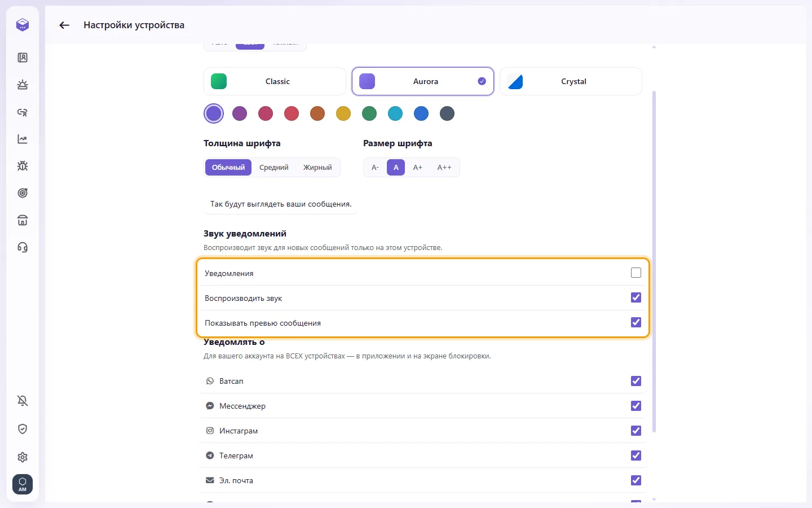This screenshot has height=508, width=812.
Task: Pick the yellow color swatch
Action: (x=343, y=113)
